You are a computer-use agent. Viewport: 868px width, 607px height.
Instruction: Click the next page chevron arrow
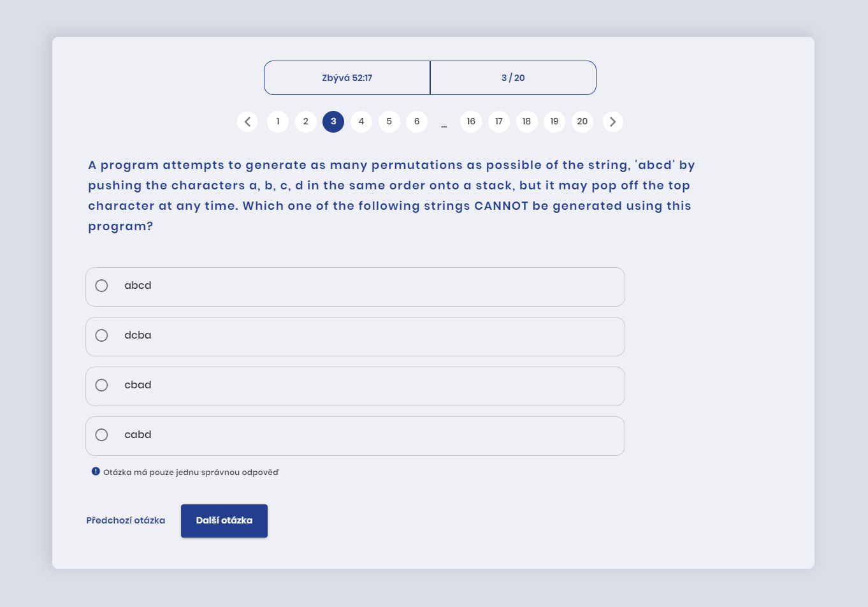(613, 122)
